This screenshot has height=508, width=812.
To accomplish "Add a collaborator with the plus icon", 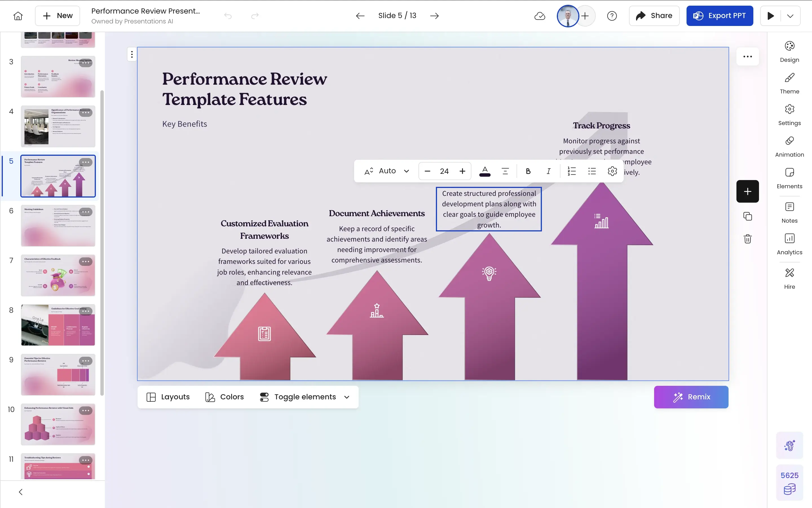I will 585,16.
